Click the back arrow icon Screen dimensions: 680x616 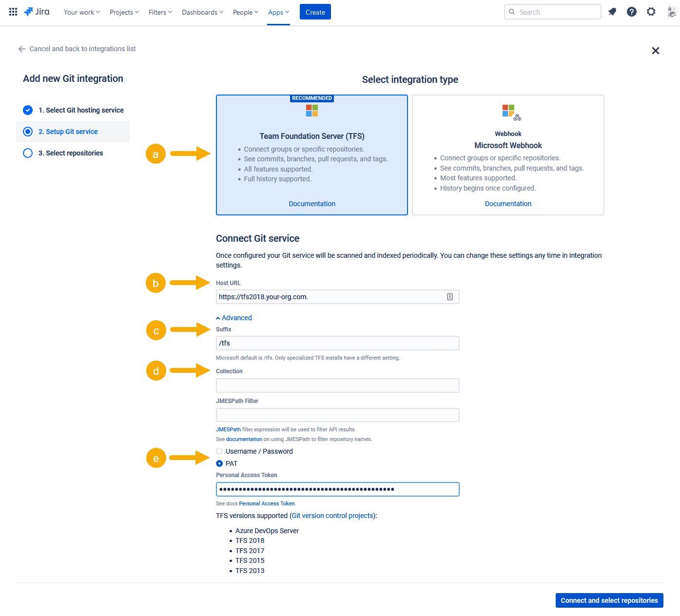click(x=22, y=49)
